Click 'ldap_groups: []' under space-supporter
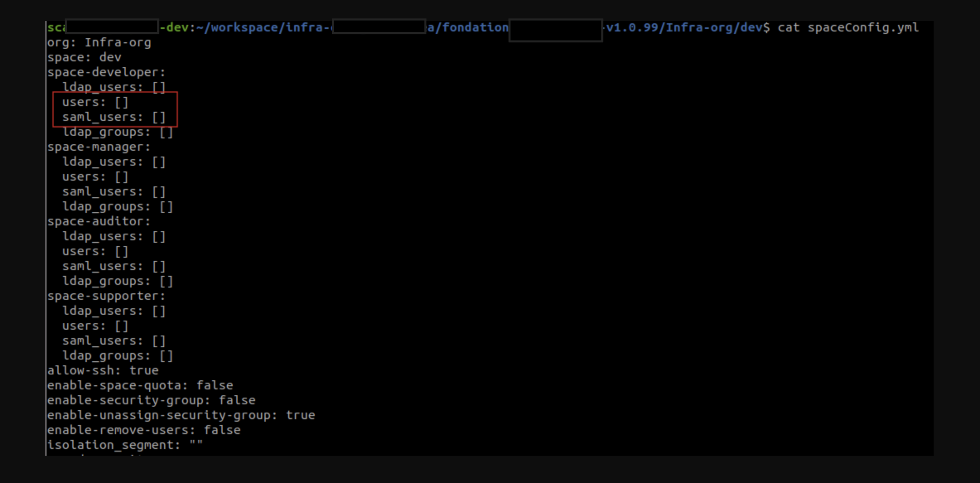Image resolution: width=980 pixels, height=483 pixels. 118,356
